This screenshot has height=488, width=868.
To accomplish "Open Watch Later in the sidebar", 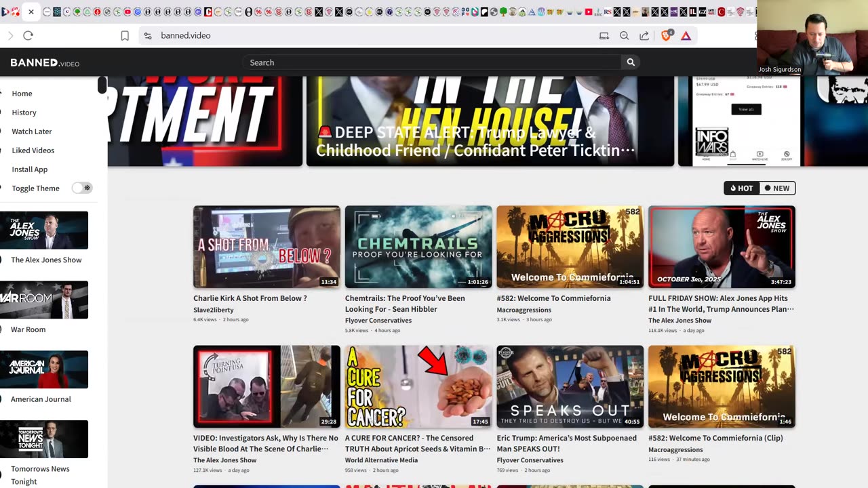I will pyautogui.click(x=32, y=131).
